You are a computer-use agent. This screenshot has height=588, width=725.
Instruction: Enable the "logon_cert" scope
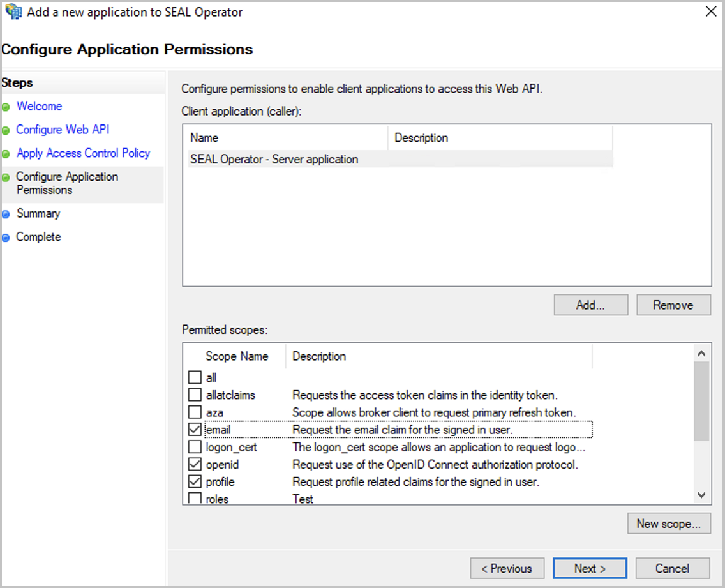[x=195, y=447]
